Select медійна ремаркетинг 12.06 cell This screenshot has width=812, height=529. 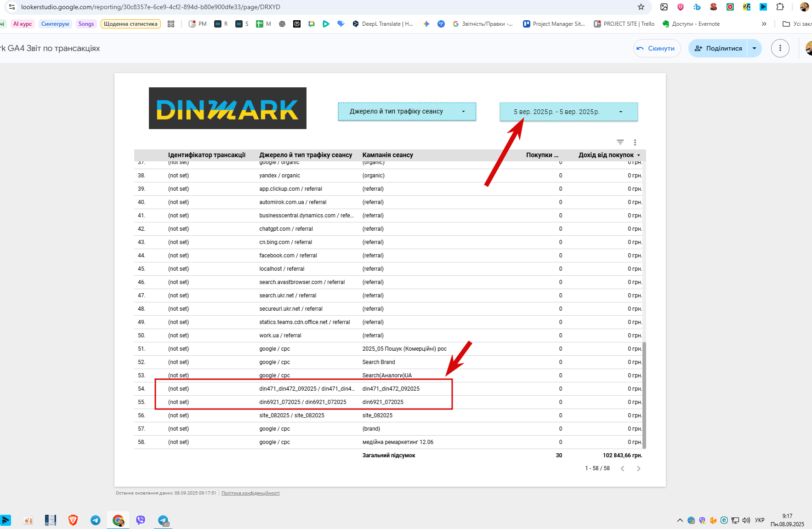398,442
